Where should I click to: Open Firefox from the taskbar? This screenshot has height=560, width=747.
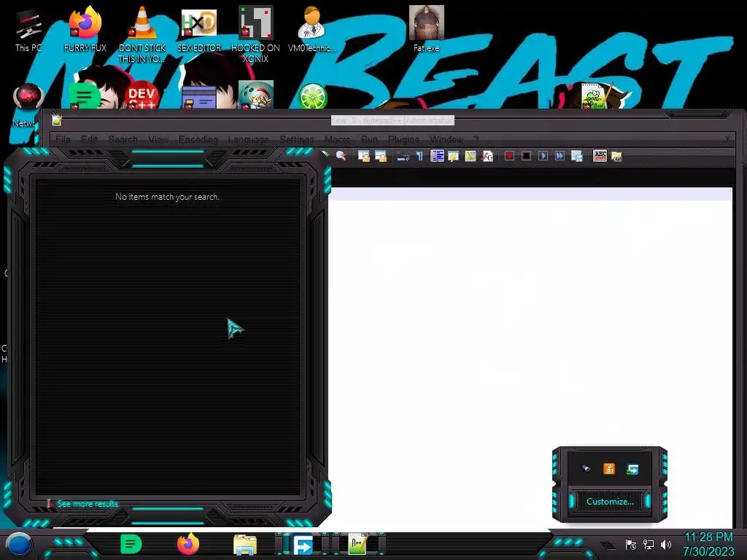tap(188, 544)
